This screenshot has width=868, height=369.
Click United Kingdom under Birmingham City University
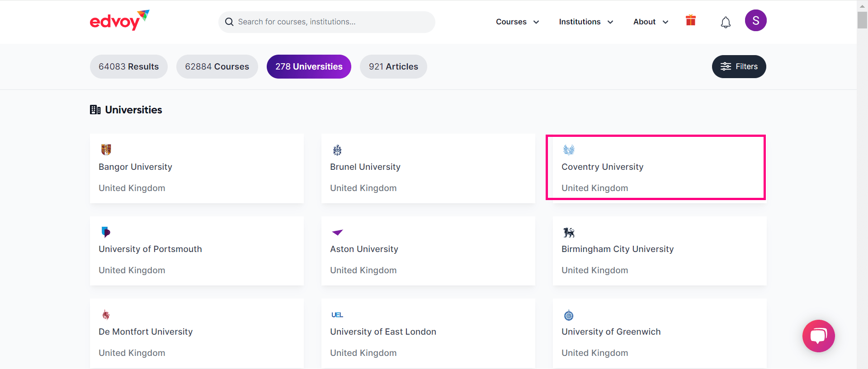coord(595,270)
